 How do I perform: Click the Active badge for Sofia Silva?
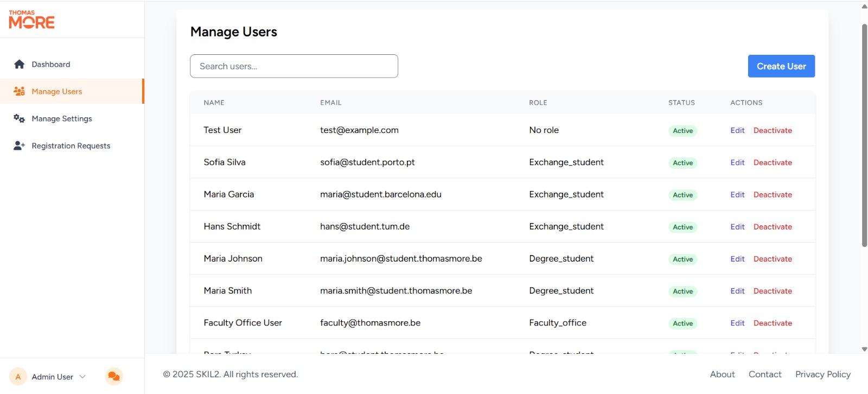(x=682, y=163)
